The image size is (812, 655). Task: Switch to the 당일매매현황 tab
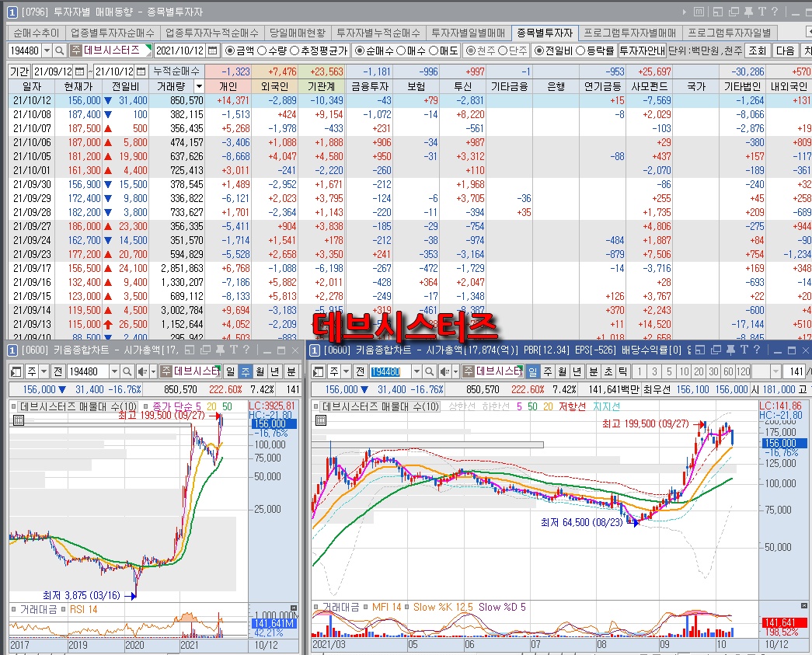pos(298,33)
